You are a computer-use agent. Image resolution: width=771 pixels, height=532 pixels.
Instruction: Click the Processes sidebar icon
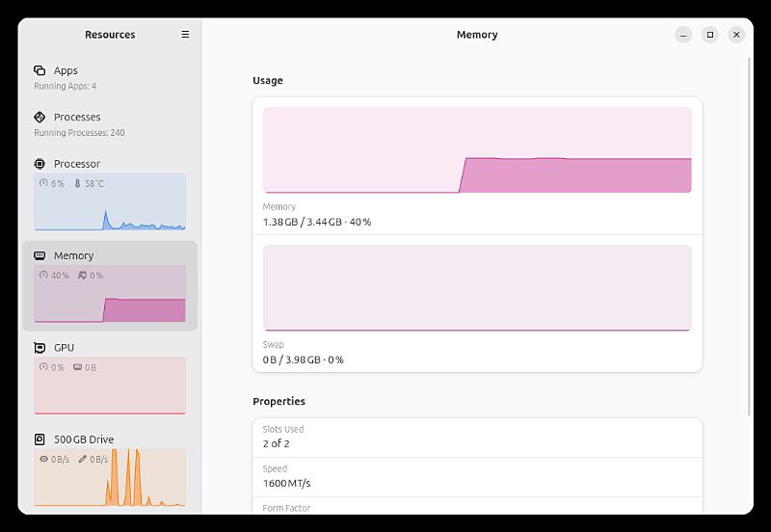(x=40, y=117)
